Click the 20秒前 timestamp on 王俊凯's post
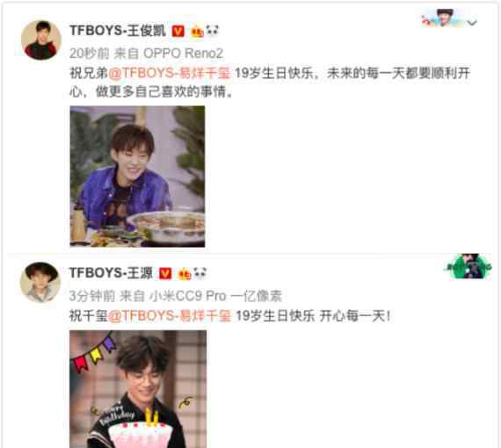The image size is (501, 448). tap(90, 54)
